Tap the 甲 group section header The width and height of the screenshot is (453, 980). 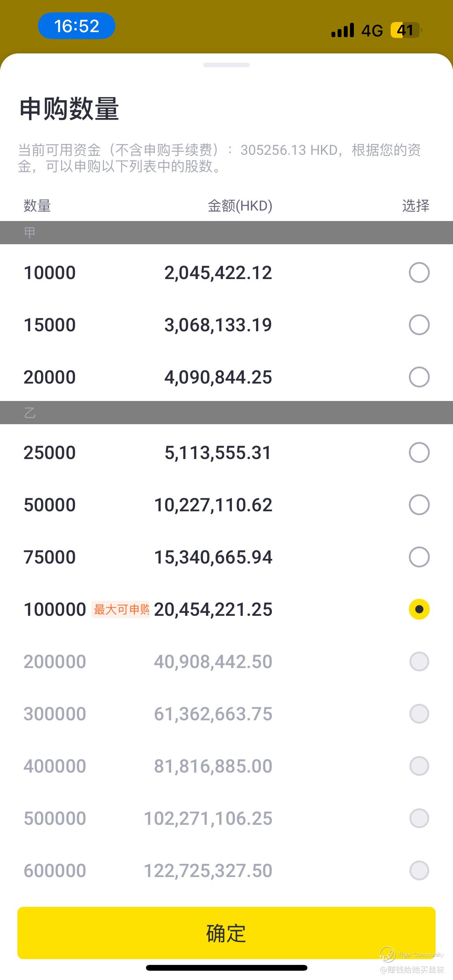[x=226, y=233]
